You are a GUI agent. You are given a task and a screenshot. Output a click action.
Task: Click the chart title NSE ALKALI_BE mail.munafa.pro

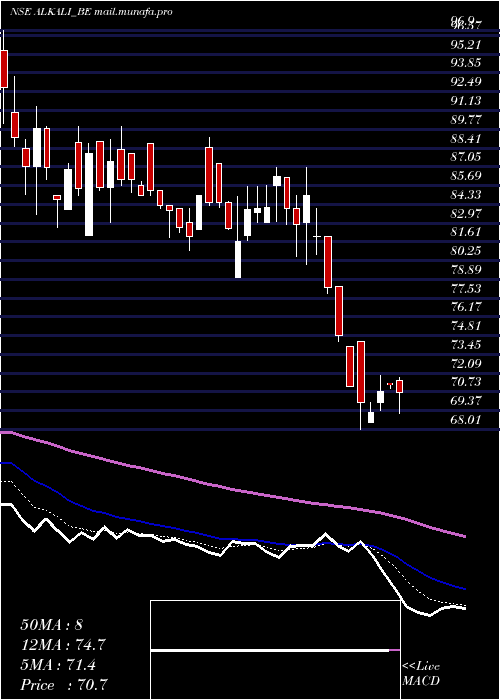click(91, 12)
